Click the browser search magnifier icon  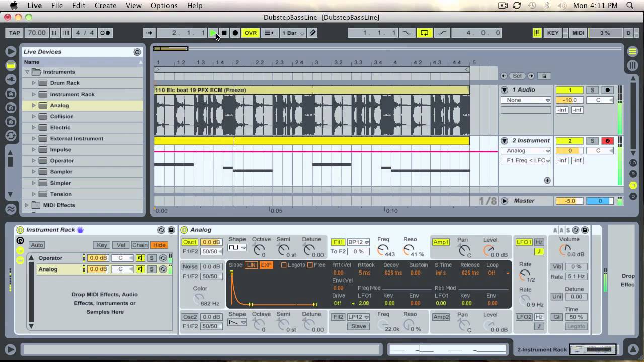pos(137,52)
